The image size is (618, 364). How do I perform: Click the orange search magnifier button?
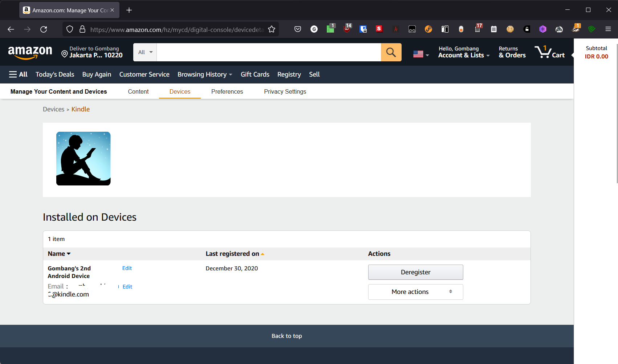pos(391,52)
